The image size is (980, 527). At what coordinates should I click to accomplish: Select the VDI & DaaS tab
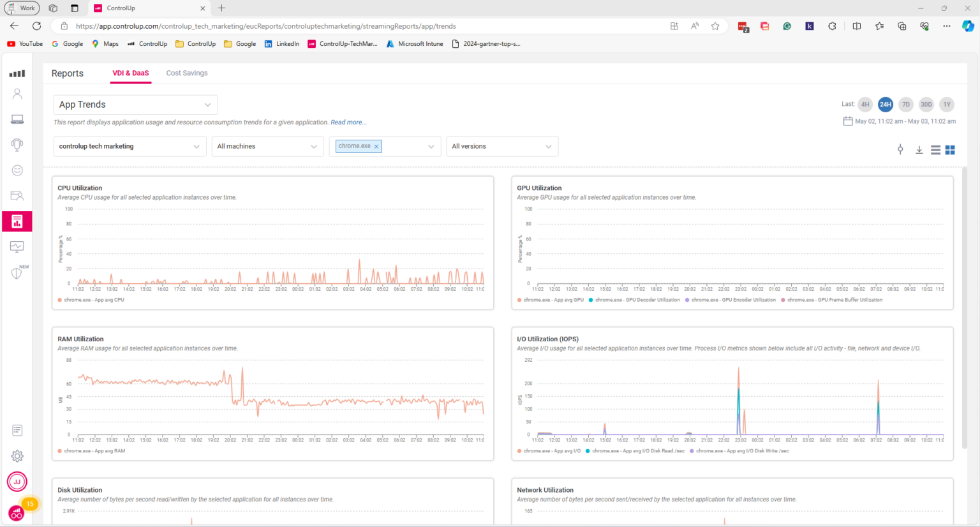tap(130, 73)
